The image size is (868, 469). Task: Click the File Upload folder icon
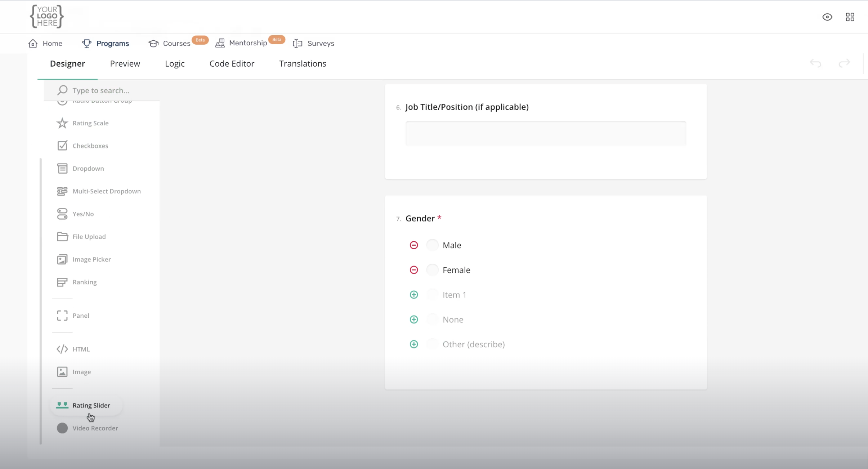pos(62,237)
